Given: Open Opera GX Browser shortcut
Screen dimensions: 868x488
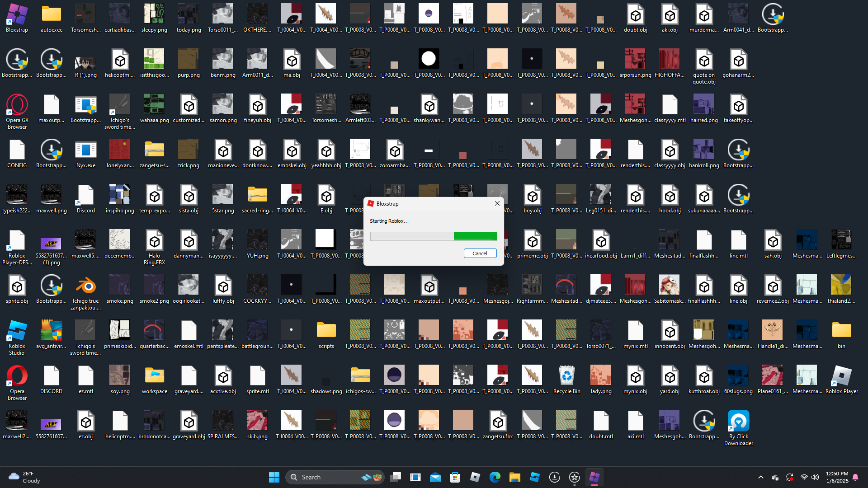Looking at the screenshot, I should pyautogui.click(x=17, y=106).
